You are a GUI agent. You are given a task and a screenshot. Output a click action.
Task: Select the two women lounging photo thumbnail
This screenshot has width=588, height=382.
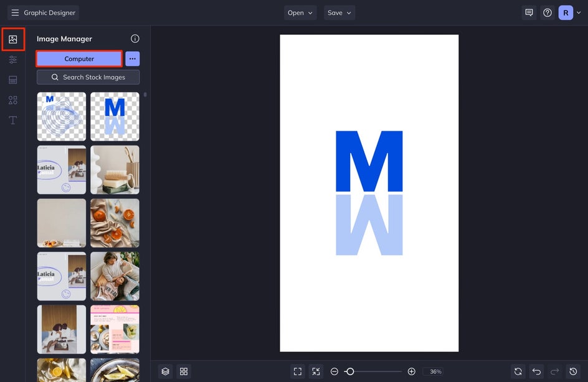[115, 276]
